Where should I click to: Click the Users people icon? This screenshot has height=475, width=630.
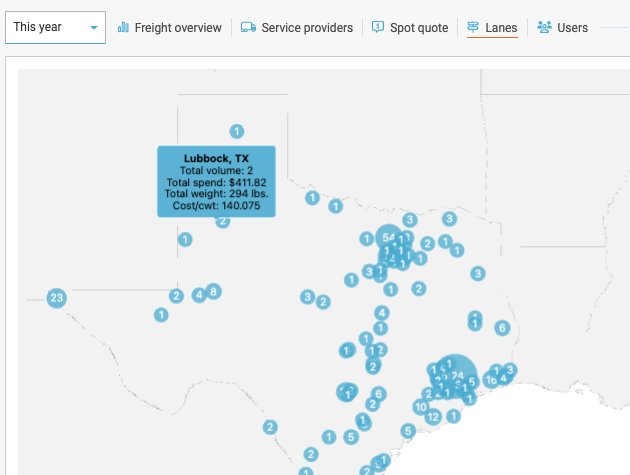pyautogui.click(x=544, y=28)
